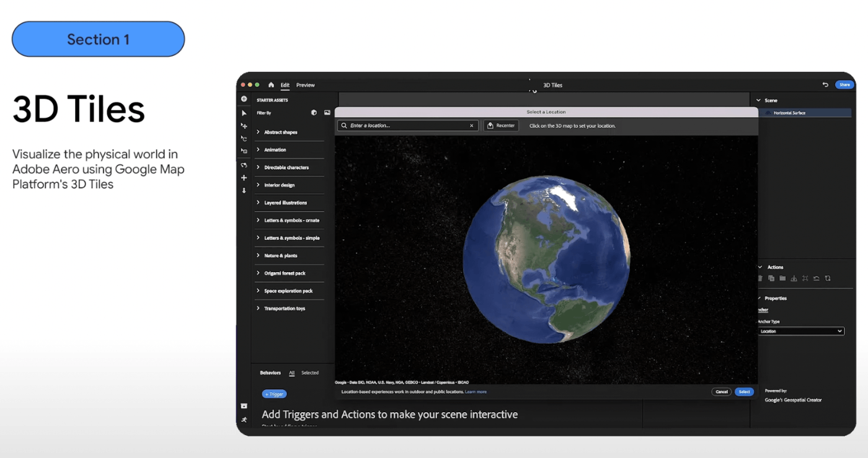Switch to the Preview tab
The height and width of the screenshot is (458, 868).
click(305, 84)
